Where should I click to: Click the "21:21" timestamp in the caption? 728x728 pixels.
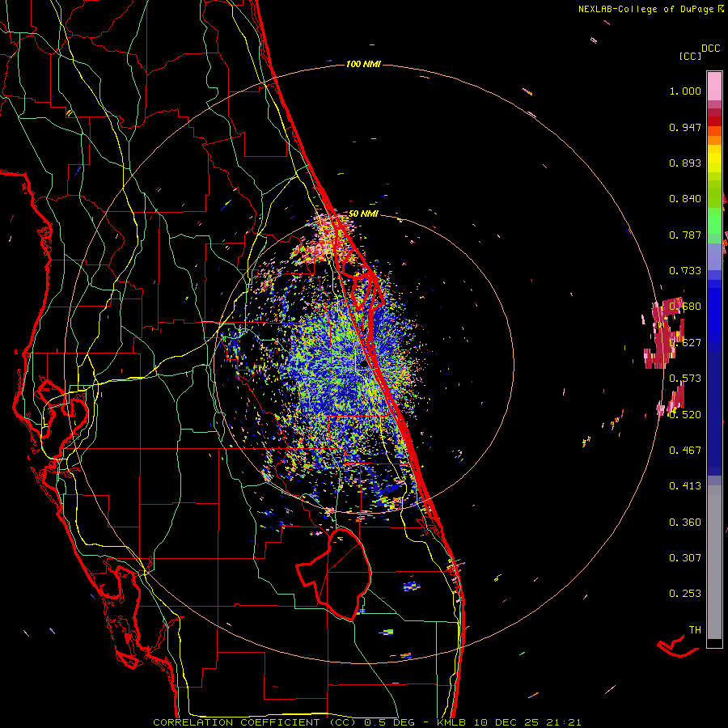(x=562, y=722)
